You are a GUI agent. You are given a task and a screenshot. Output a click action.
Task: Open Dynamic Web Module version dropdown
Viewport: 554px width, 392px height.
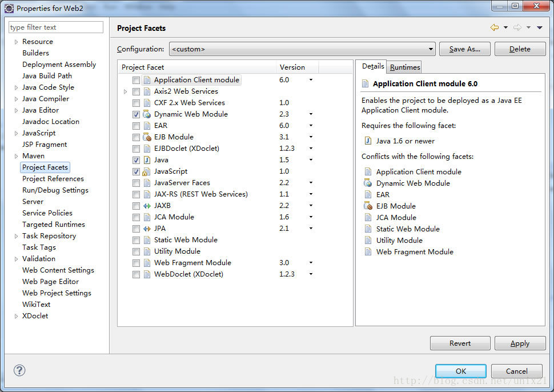click(x=311, y=114)
